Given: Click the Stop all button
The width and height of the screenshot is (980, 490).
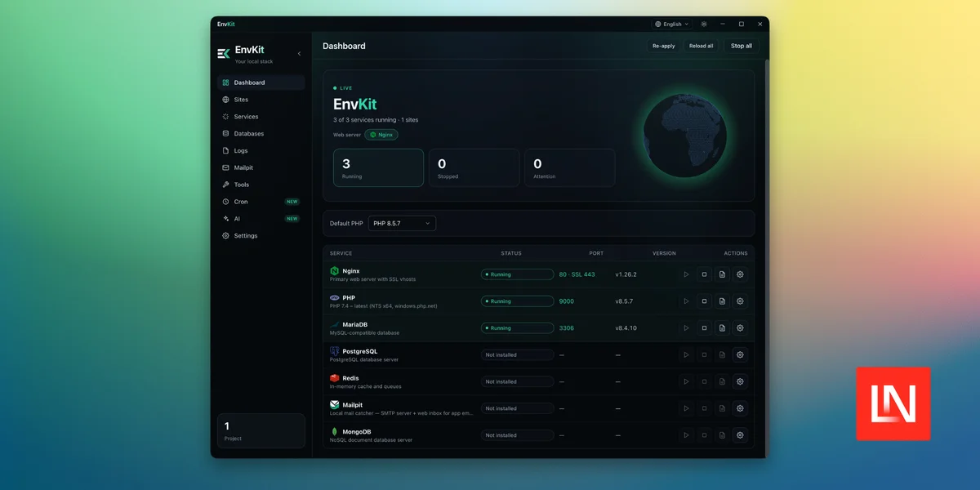Looking at the screenshot, I should pyautogui.click(x=742, y=46).
